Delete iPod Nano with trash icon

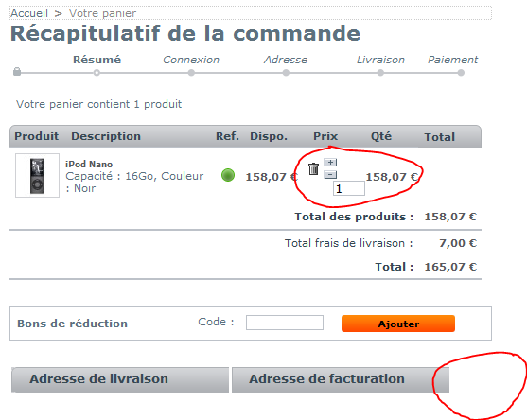pos(313,169)
